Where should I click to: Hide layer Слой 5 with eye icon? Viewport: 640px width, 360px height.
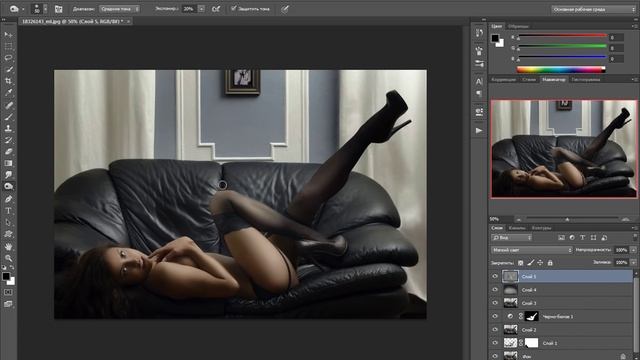[x=495, y=276]
